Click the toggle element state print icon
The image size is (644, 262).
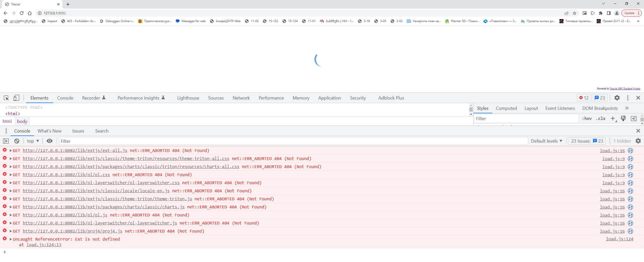(x=623, y=118)
